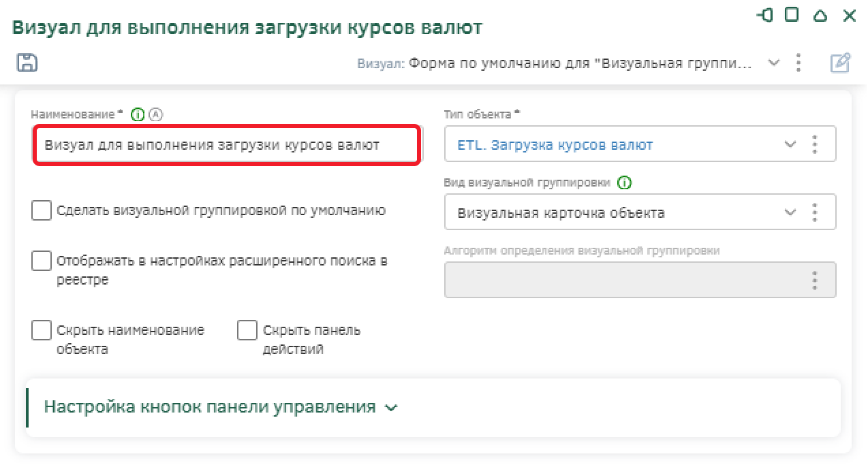Open the ETL. Загрузка курсов валют link
Screen dimensions: 868x467
tap(555, 144)
